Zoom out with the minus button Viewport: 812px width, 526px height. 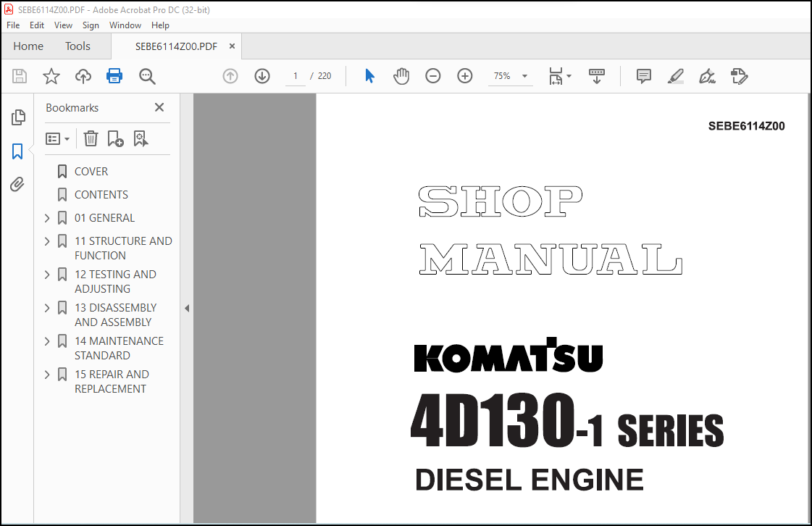click(433, 76)
